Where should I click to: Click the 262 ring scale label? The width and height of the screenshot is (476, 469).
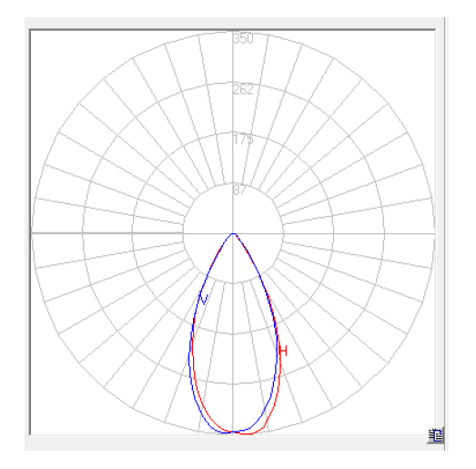[243, 89]
